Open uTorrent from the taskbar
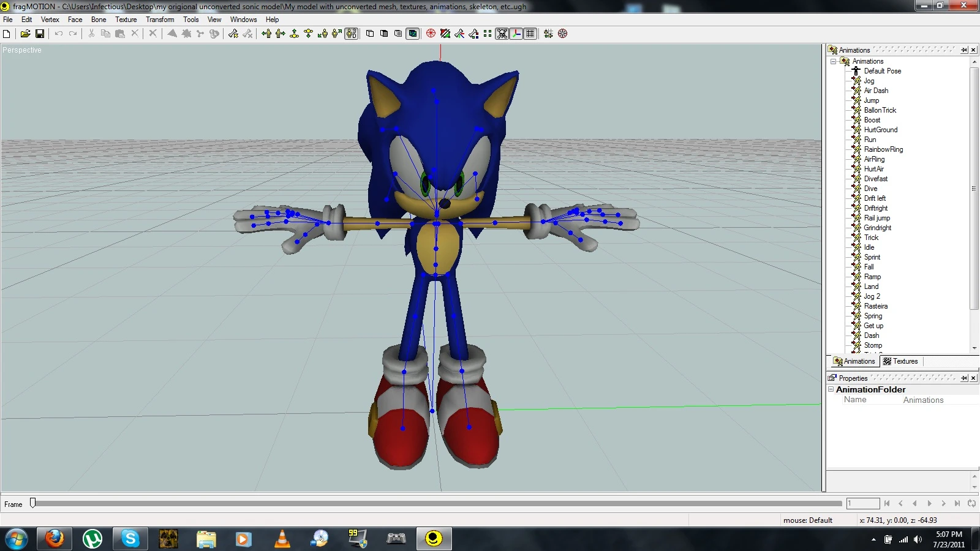The width and height of the screenshot is (980, 551). pos(92,539)
